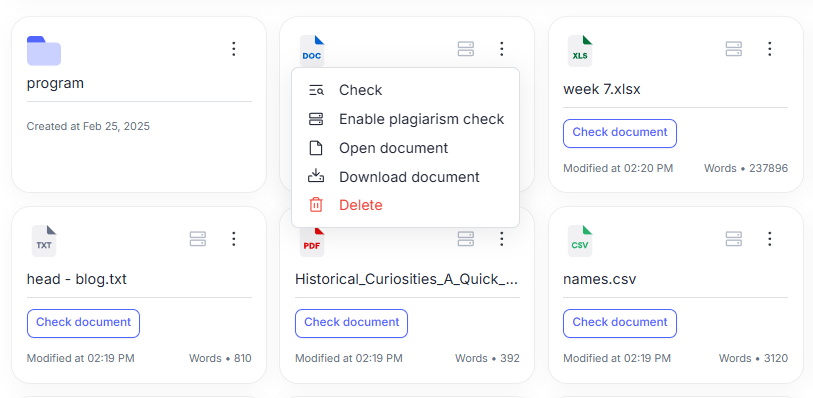Click the program folder name
The image size is (813, 398).
[x=55, y=83]
